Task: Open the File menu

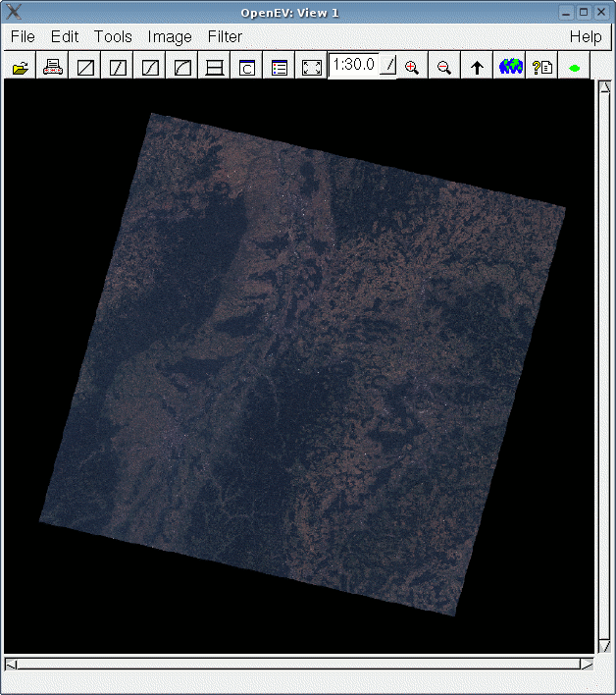Action: point(23,36)
